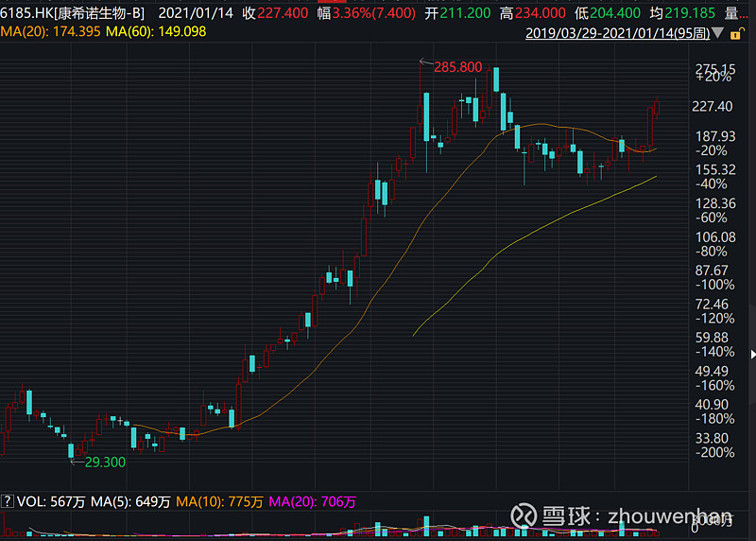
Task: Click the arrow next to 285.800 high marker
Action: (x=426, y=62)
